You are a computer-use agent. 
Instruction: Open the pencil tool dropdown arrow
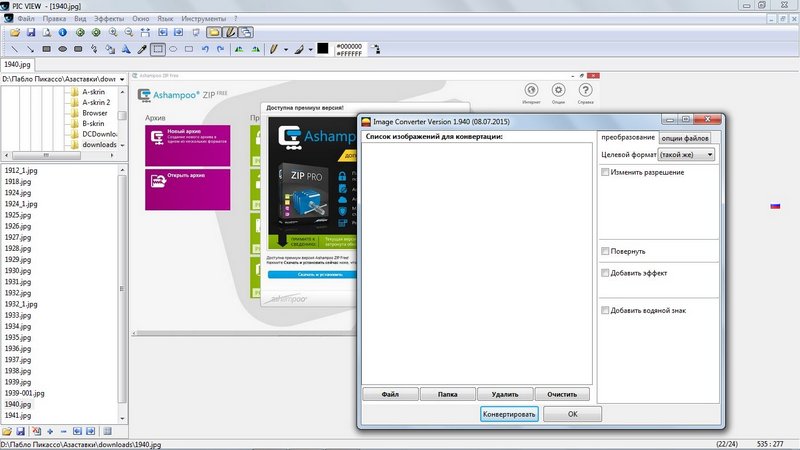point(286,50)
